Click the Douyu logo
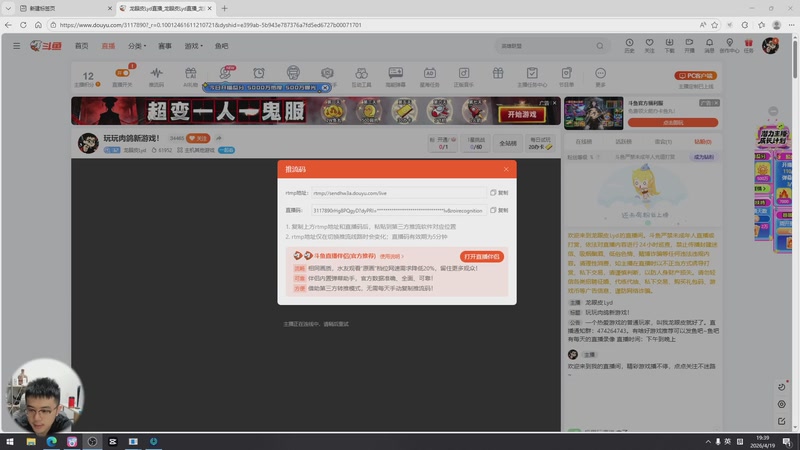The height and width of the screenshot is (450, 800). click(46, 46)
